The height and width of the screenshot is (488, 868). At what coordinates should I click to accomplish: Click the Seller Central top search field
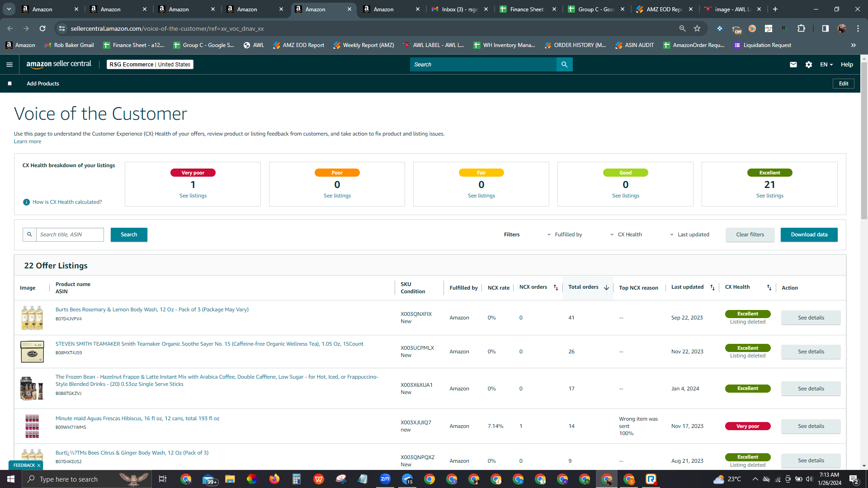(x=483, y=65)
